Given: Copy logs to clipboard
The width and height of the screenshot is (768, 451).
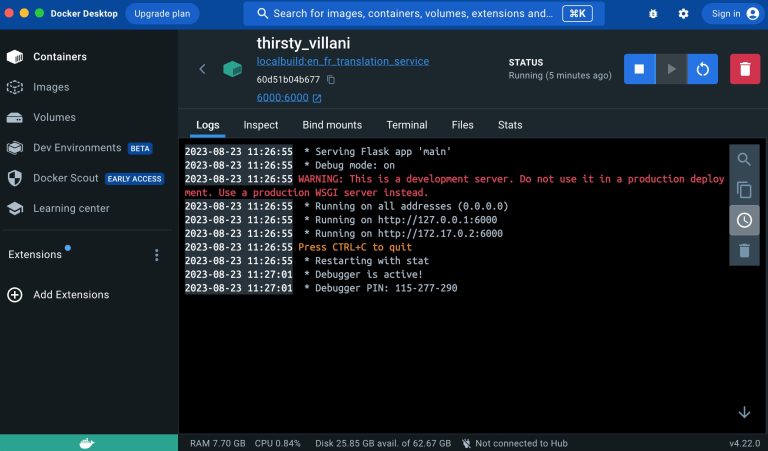Looking at the screenshot, I should coord(744,189).
